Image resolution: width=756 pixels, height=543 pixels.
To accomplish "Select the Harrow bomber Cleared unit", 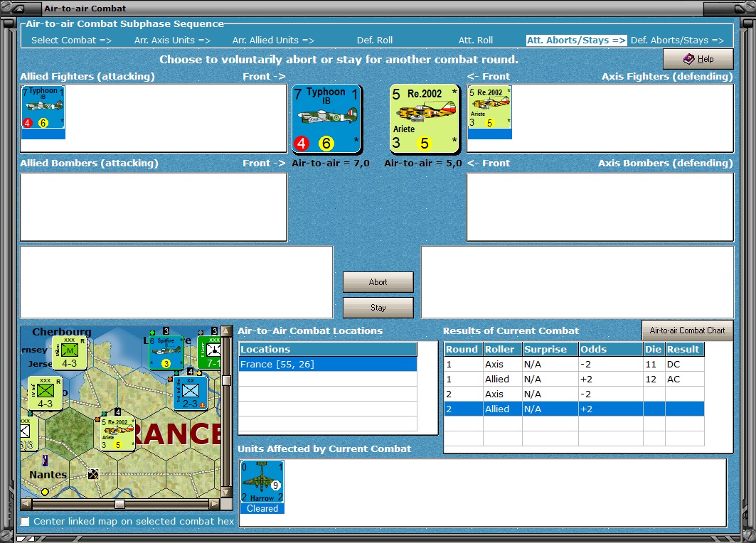I will pos(262,487).
